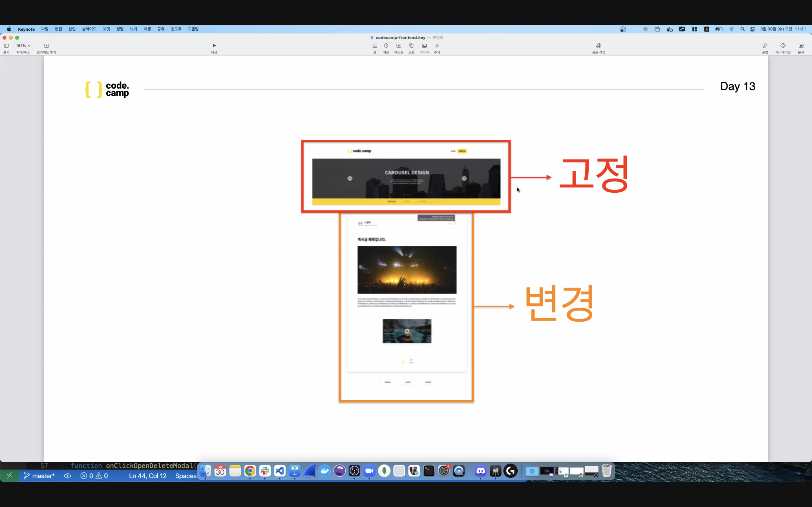Viewport: 812px width, 507px height.
Task: Toggle the Animate (애니메이션) inspector panel
Action: click(782, 46)
